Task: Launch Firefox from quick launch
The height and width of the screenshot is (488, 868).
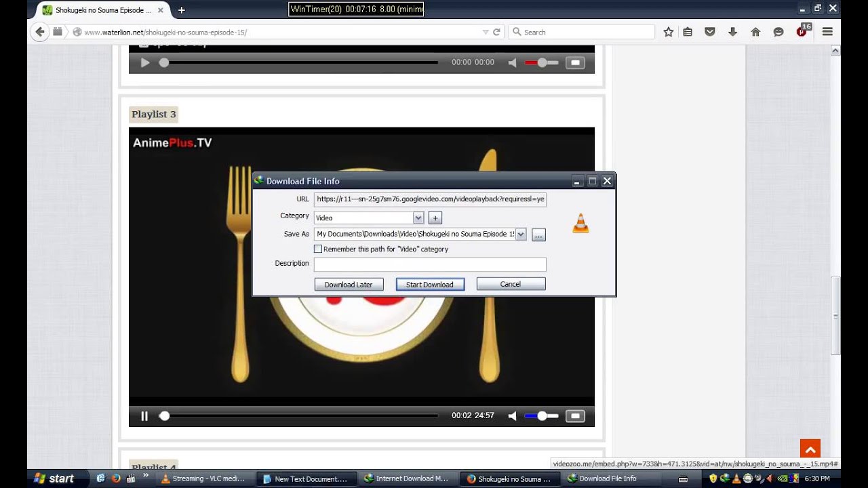Action: (116, 479)
